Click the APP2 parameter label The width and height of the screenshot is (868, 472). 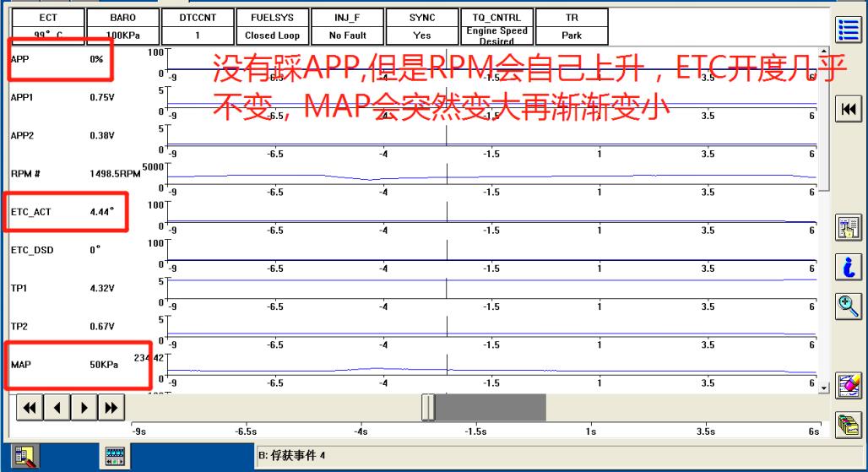pyautogui.click(x=22, y=136)
